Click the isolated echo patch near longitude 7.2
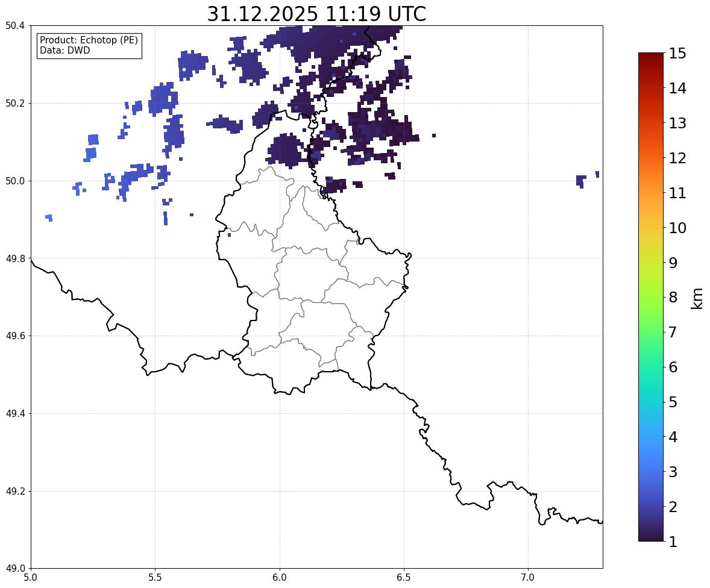 point(581,181)
